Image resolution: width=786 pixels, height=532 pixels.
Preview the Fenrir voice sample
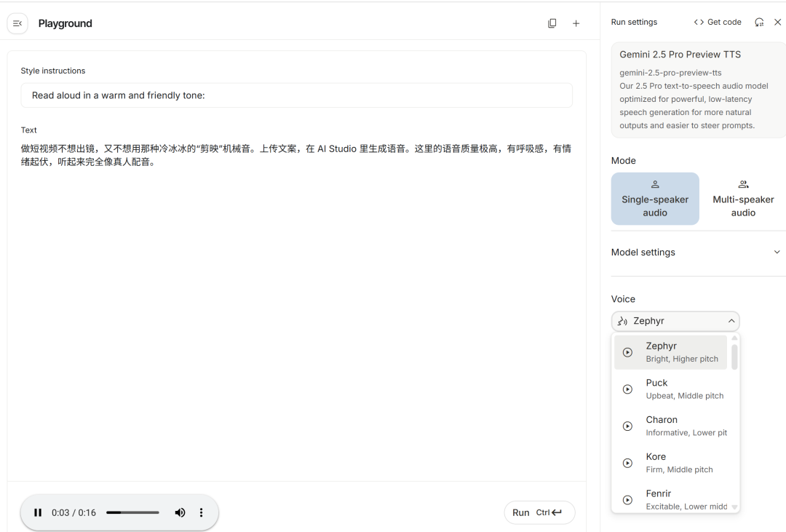tap(627, 500)
